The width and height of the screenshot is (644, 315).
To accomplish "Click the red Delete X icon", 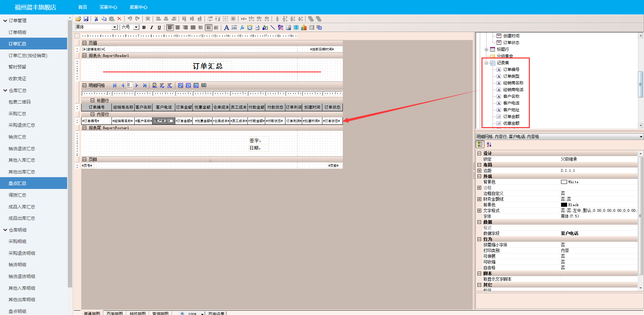I will click(x=119, y=19).
